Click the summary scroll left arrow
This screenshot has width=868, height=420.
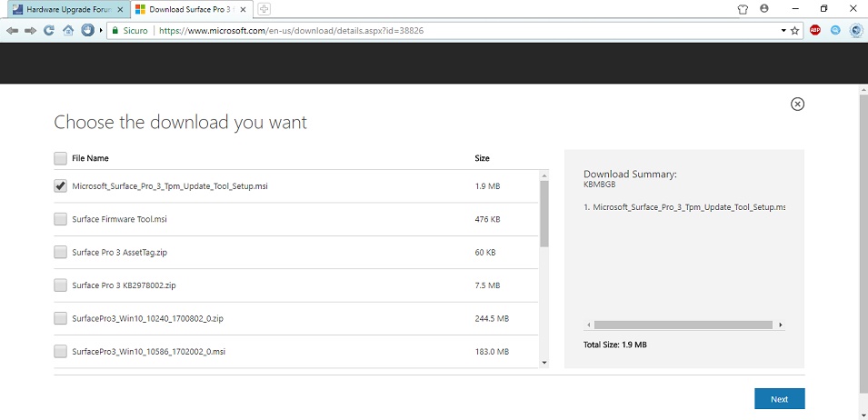(x=588, y=325)
